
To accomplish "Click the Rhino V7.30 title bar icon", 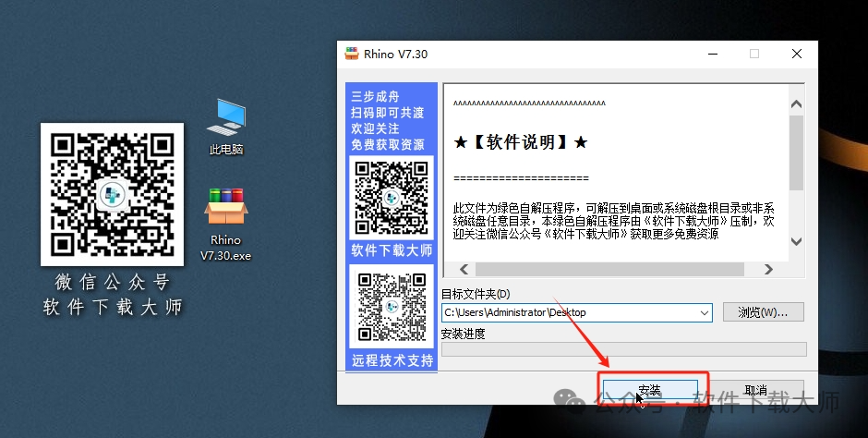I will click(x=352, y=54).
